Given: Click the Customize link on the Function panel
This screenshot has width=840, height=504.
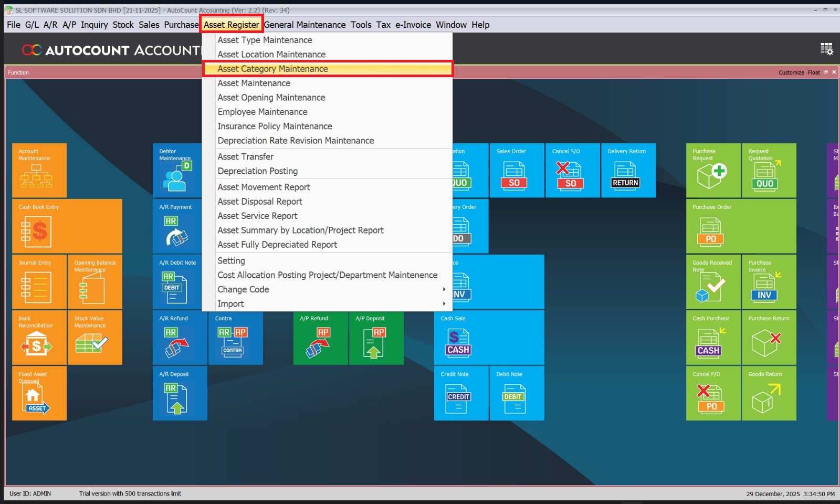Looking at the screenshot, I should click(x=791, y=72).
